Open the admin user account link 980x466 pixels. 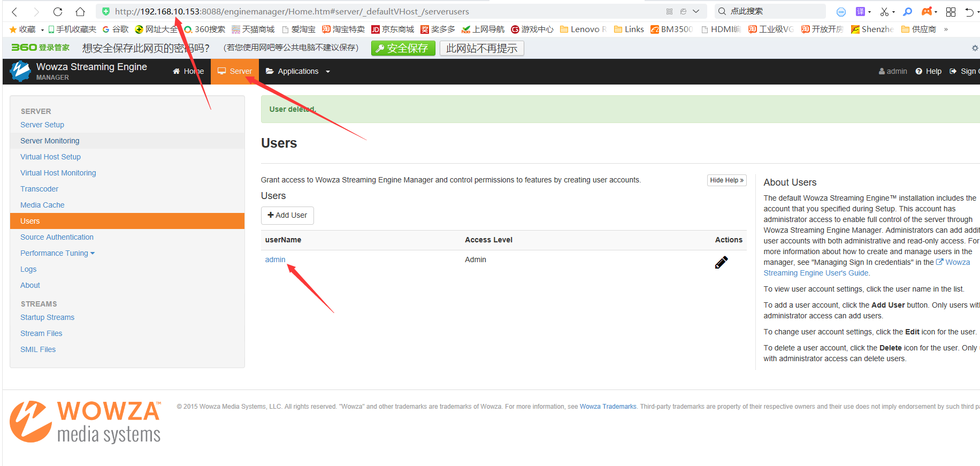pyautogui.click(x=275, y=259)
